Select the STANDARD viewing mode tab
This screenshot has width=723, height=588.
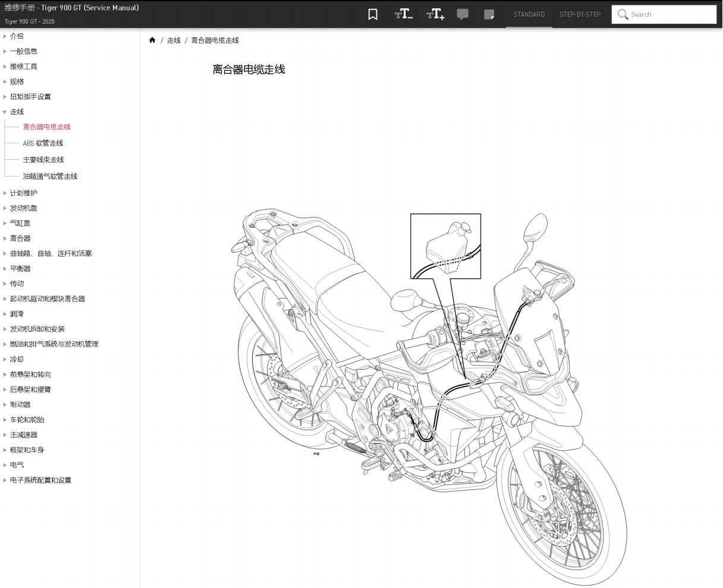[529, 14]
